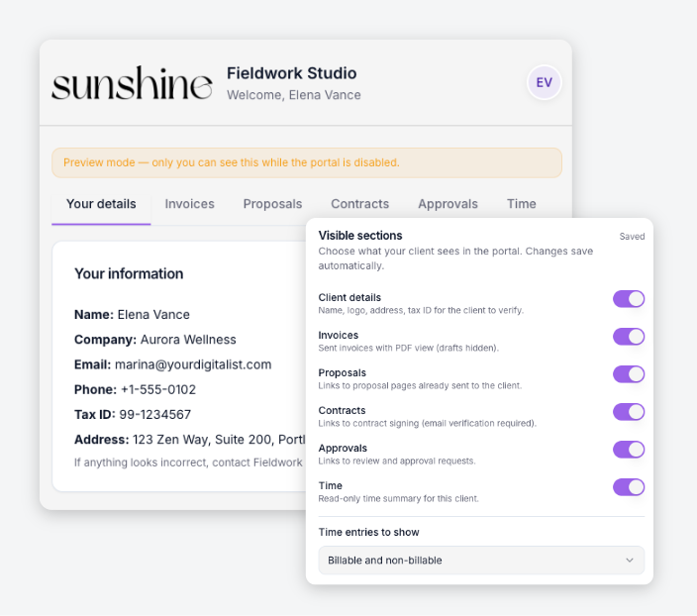
Task: Disable the Client details toggle
Action: click(629, 299)
